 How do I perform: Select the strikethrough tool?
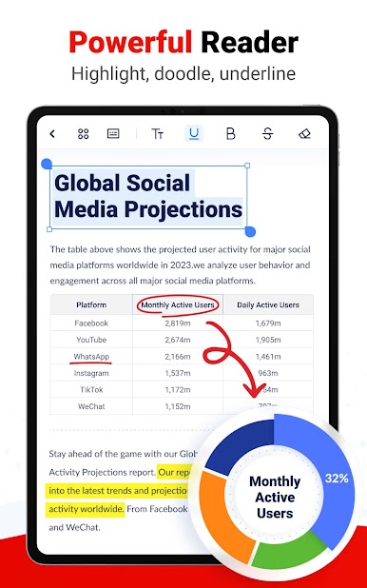pyautogui.click(x=268, y=133)
